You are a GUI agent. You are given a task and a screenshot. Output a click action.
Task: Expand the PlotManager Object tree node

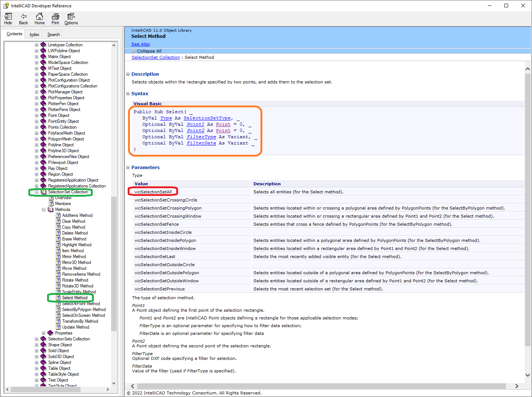36,92
